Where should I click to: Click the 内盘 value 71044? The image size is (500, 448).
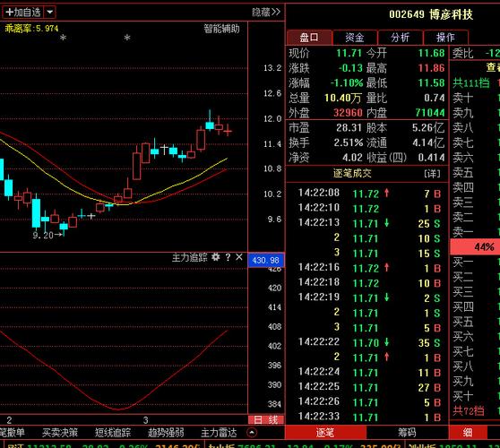[x=430, y=113]
